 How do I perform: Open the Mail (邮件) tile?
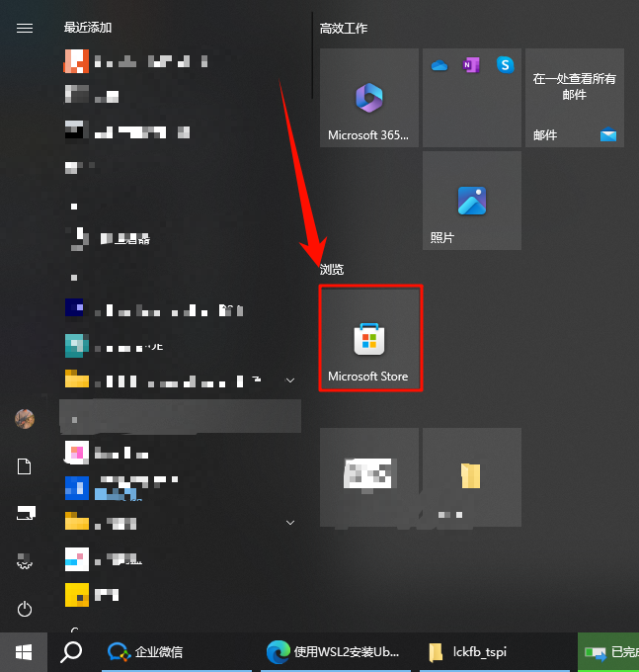575,98
